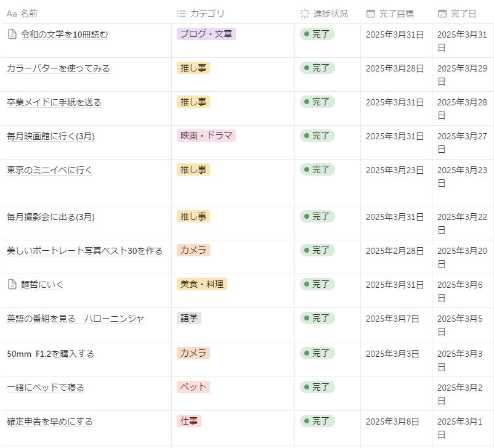Click the calendar icon in 完了日 header
Screen dimensions: 494x448
(x=442, y=14)
